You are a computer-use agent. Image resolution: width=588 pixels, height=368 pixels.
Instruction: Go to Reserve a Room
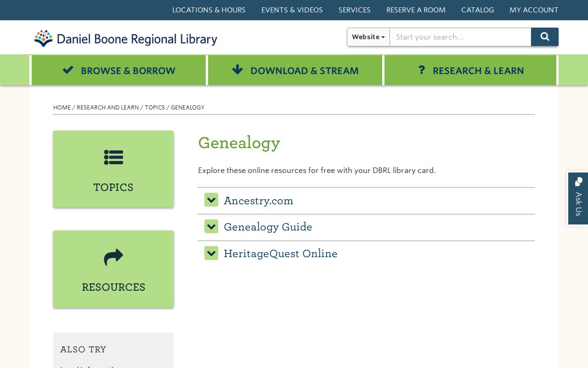coord(416,10)
